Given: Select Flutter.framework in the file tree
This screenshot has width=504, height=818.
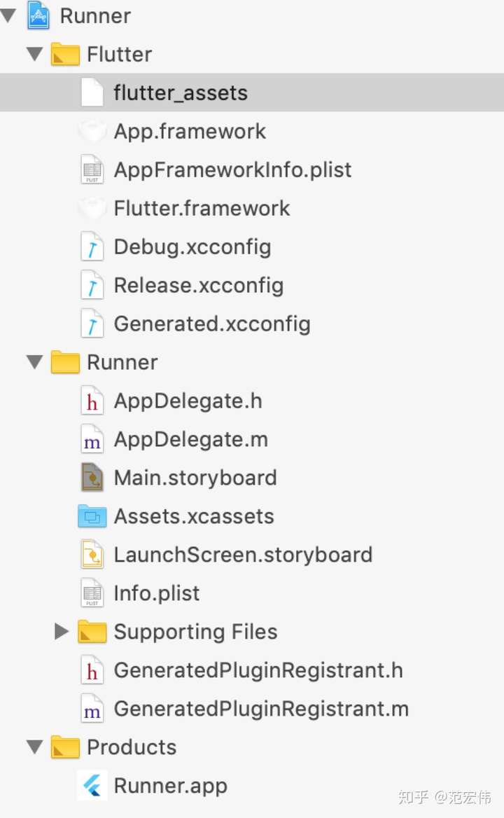Looking at the screenshot, I should [x=202, y=208].
